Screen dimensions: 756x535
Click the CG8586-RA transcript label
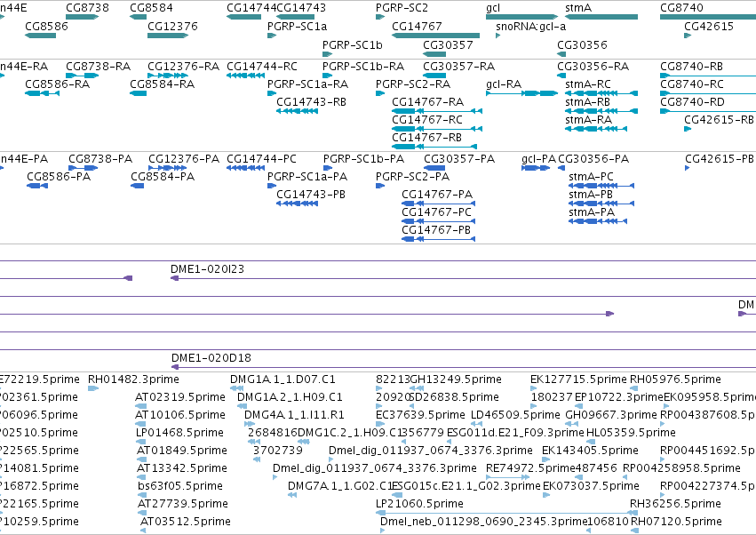58,84
